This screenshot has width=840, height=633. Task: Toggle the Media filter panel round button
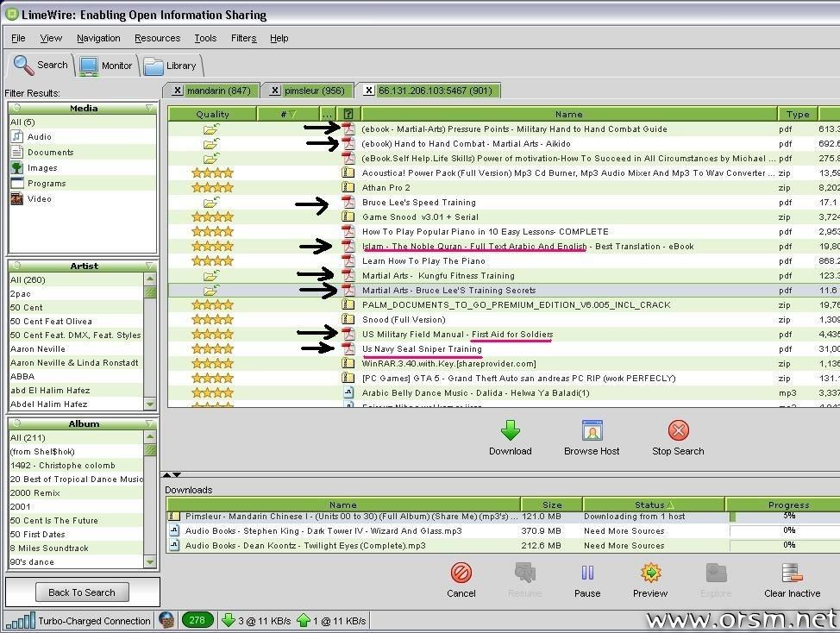click(x=16, y=108)
